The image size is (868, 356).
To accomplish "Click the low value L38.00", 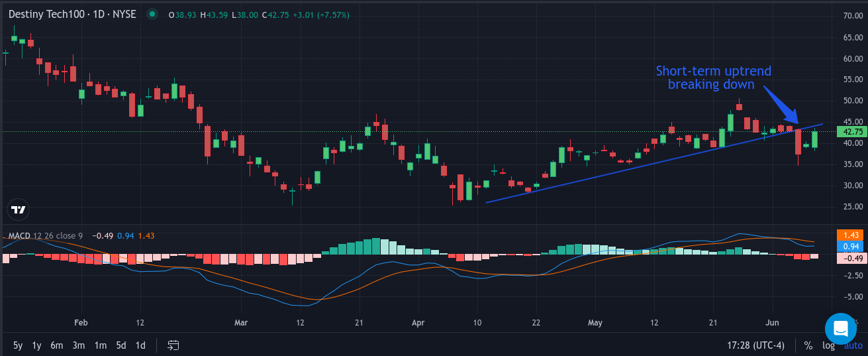I will [x=246, y=15].
